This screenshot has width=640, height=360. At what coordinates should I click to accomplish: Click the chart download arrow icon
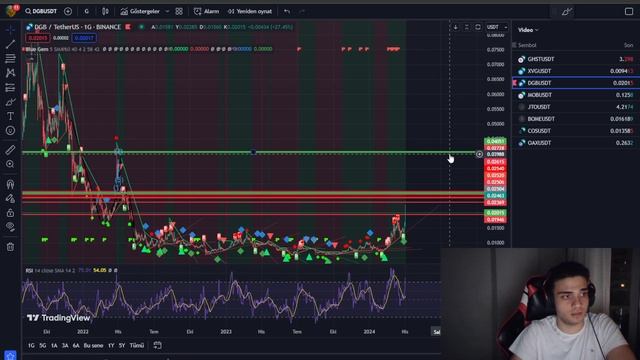[x=456, y=27]
